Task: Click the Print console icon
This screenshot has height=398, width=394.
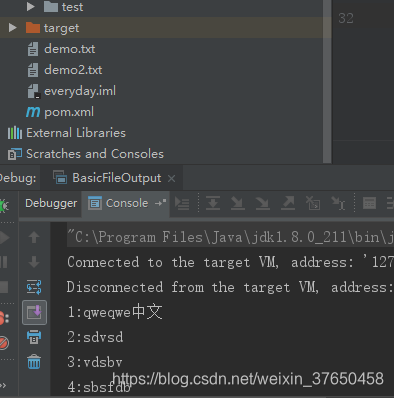Action: (34, 337)
